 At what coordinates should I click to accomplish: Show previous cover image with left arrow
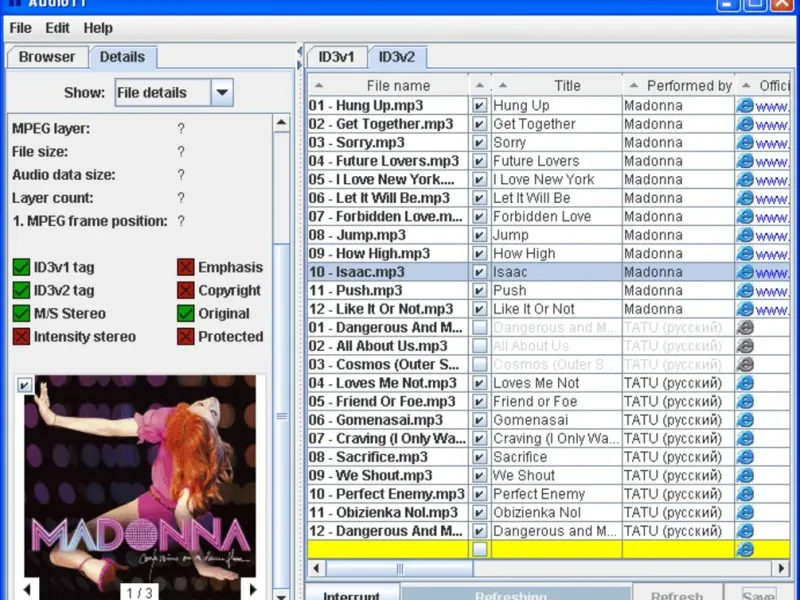click(28, 590)
